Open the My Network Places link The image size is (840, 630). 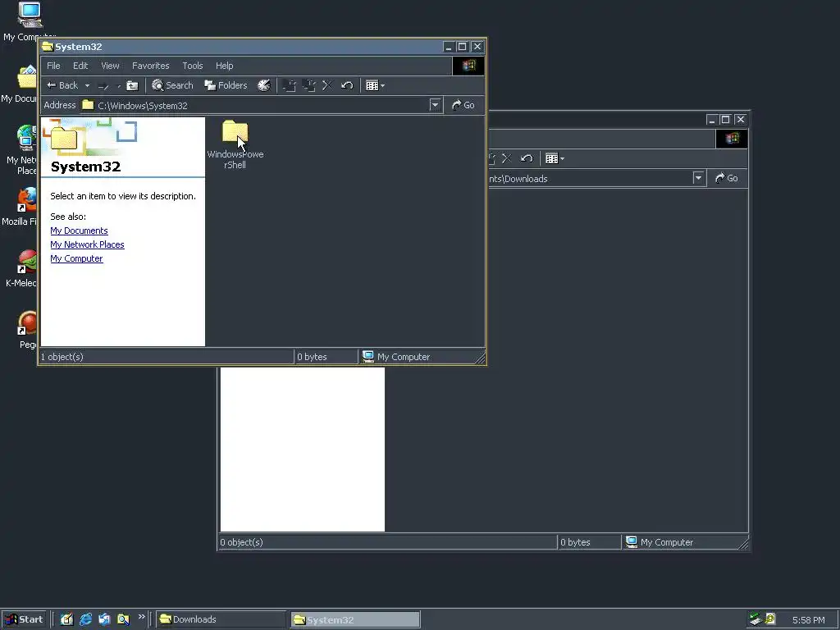click(87, 244)
